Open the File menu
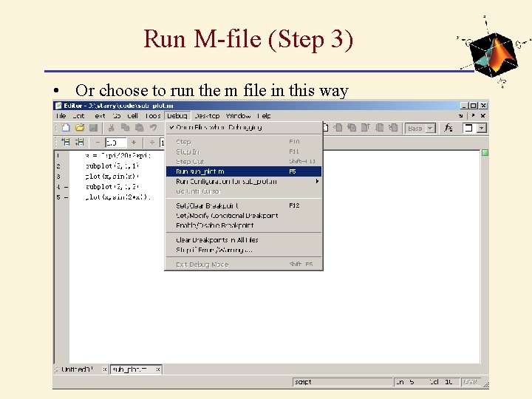532x399 pixels. click(61, 116)
